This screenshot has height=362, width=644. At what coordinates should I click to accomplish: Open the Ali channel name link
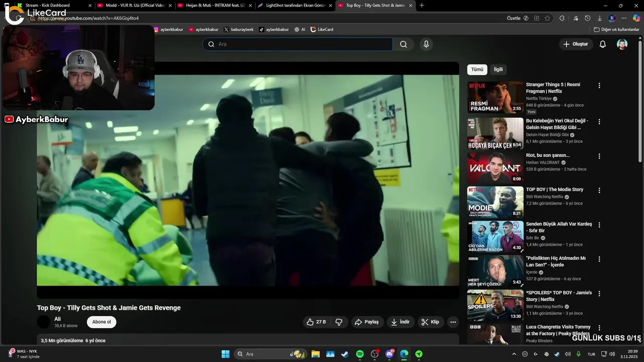pos(57,319)
